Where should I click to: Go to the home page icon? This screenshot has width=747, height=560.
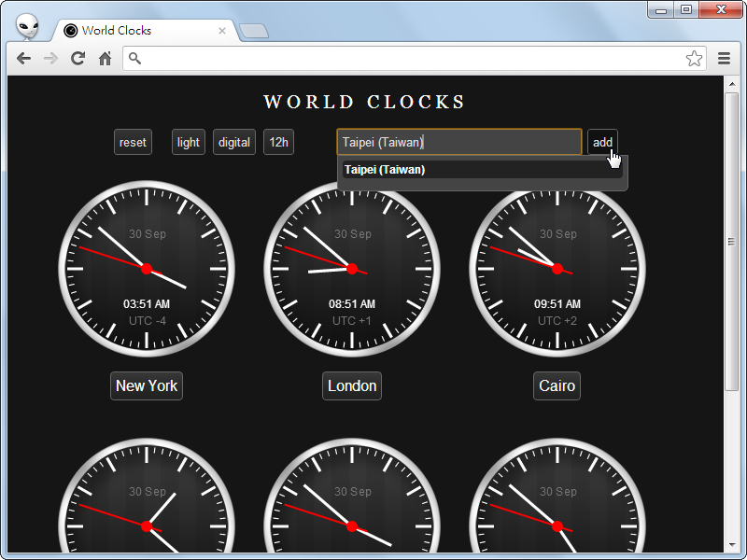106,59
